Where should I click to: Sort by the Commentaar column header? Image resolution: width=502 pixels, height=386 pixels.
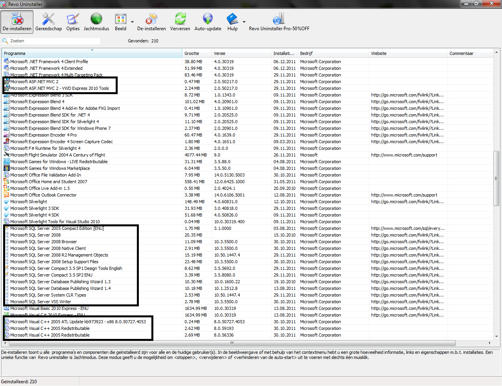pyautogui.click(x=470, y=53)
